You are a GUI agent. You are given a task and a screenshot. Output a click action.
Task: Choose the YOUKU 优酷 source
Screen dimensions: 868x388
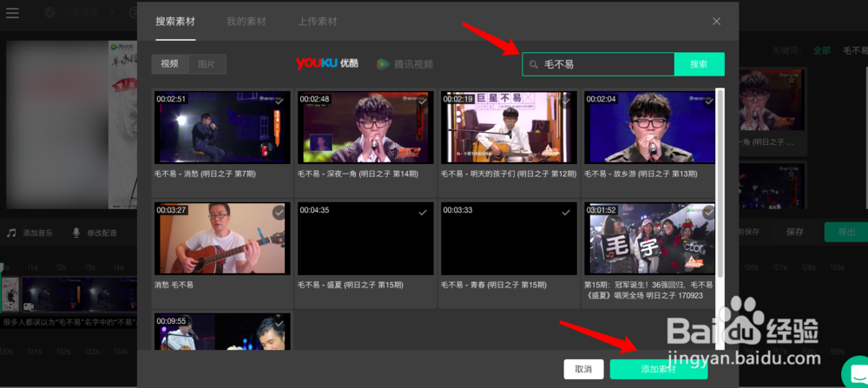[x=327, y=63]
